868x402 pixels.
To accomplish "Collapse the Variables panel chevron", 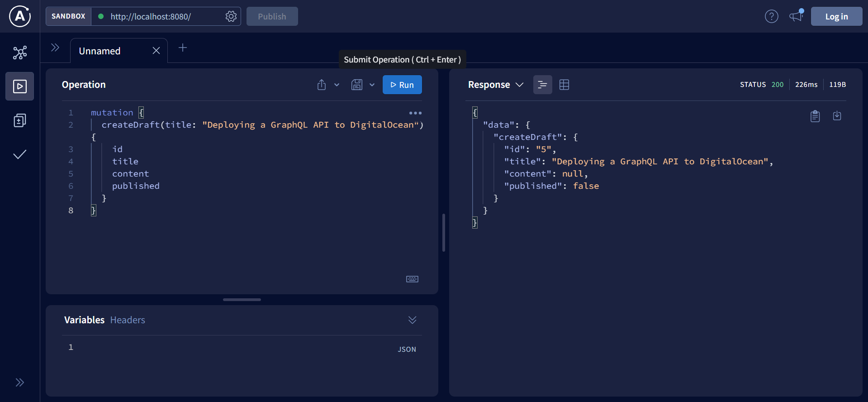I will [x=413, y=320].
